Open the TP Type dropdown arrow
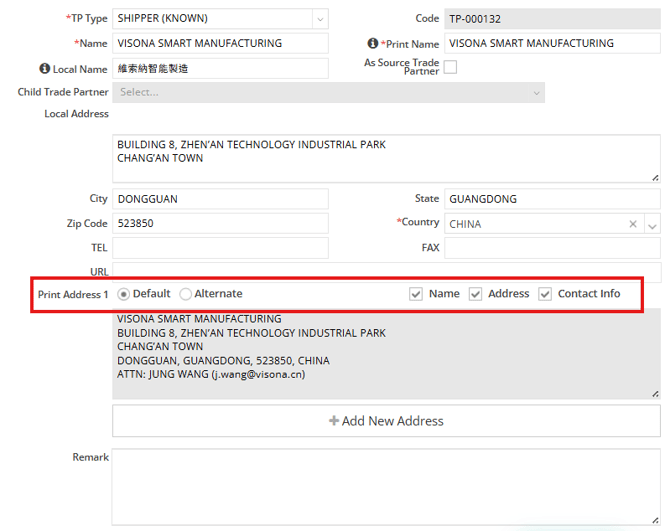The height and width of the screenshot is (531, 670). pyautogui.click(x=320, y=19)
